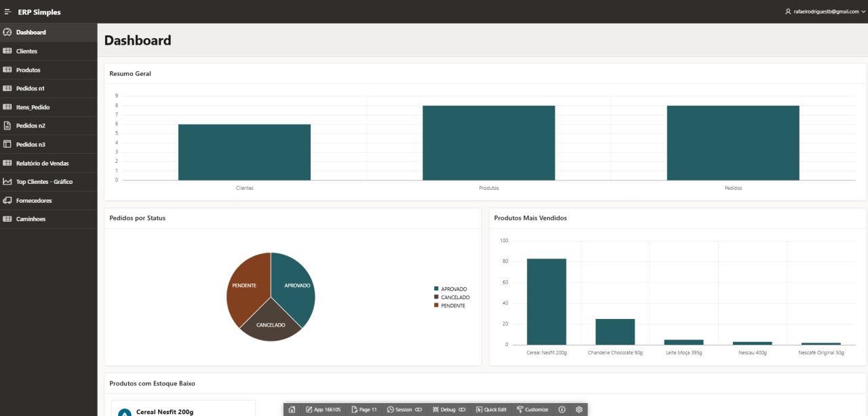The width and height of the screenshot is (868, 416).
Task: Open Customize theme roller option
Action: pos(532,410)
